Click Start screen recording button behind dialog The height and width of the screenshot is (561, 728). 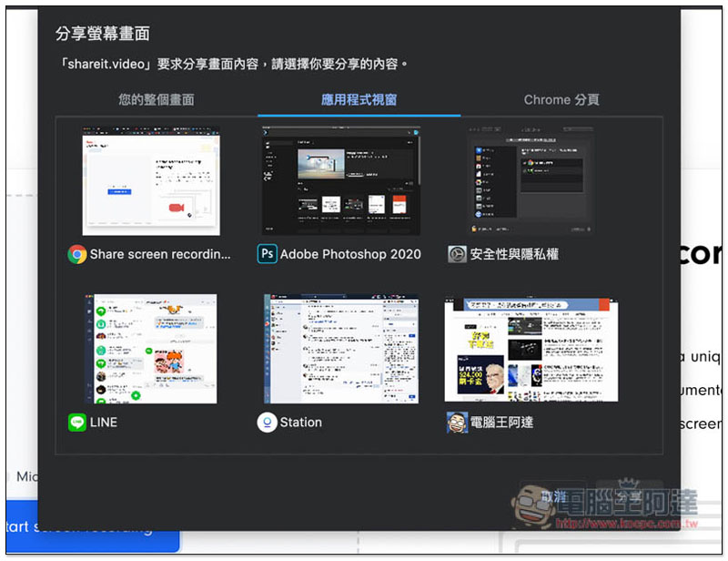[x=93, y=526]
